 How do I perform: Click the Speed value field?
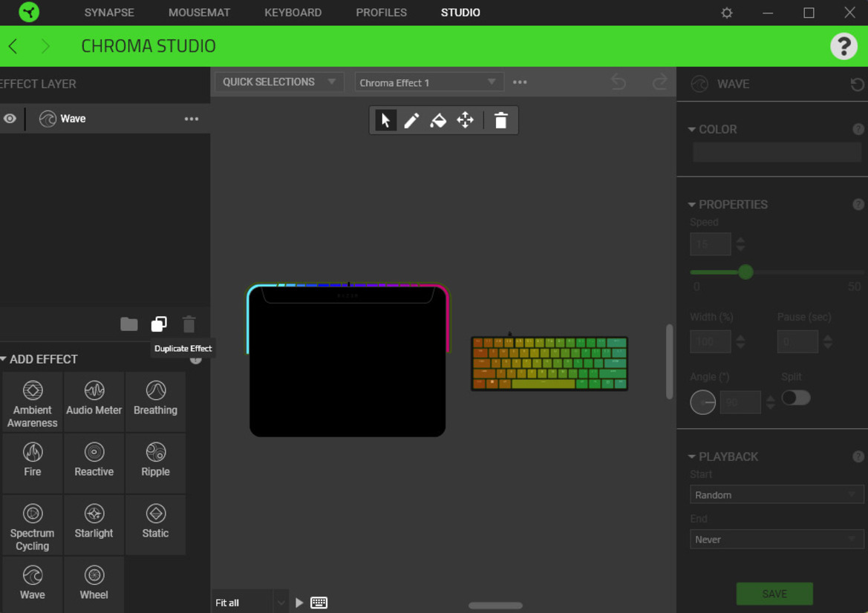pyautogui.click(x=711, y=244)
